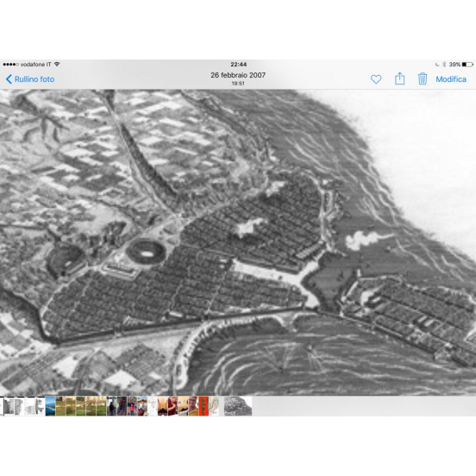Open the share sheet icon
The width and height of the screenshot is (476, 476).
click(x=399, y=78)
